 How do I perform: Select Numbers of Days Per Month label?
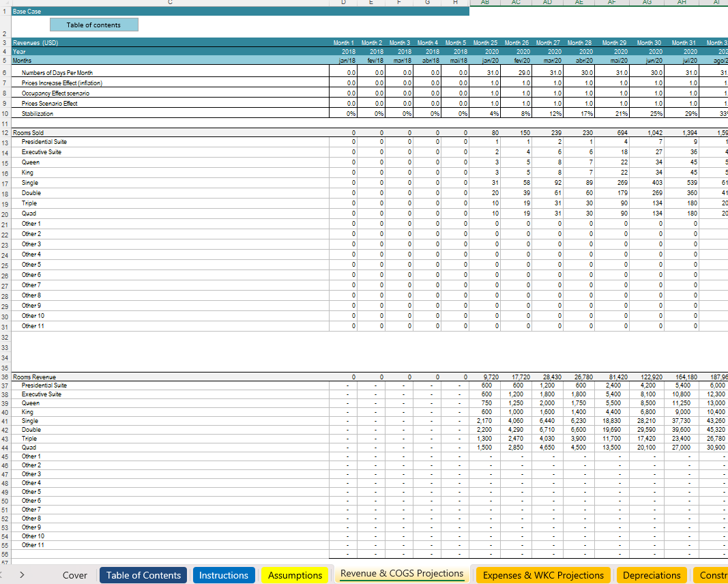(x=57, y=73)
